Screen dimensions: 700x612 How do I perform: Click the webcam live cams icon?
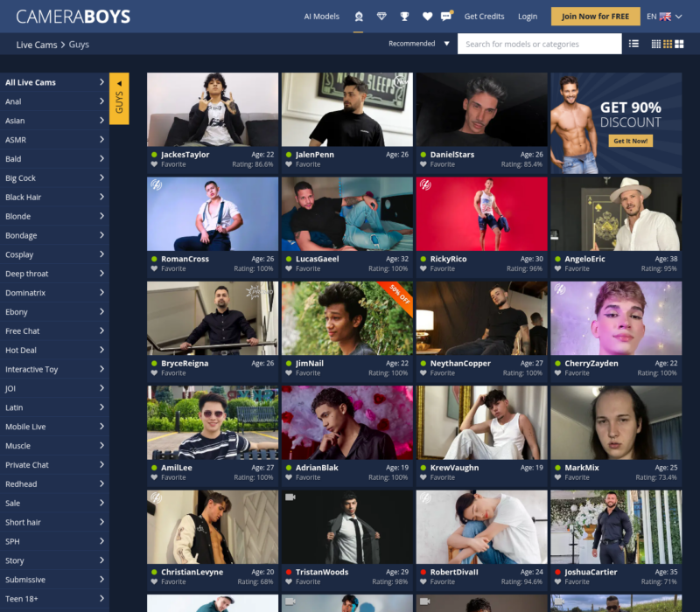pos(358,17)
